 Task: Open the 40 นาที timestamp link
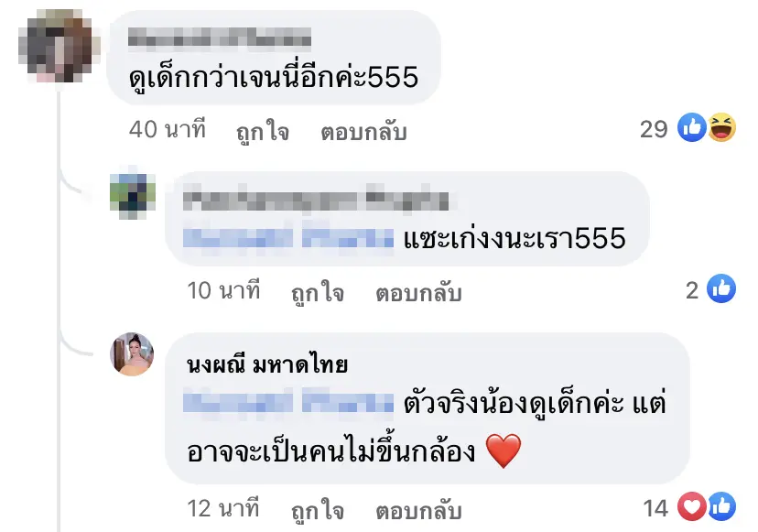[168, 130]
